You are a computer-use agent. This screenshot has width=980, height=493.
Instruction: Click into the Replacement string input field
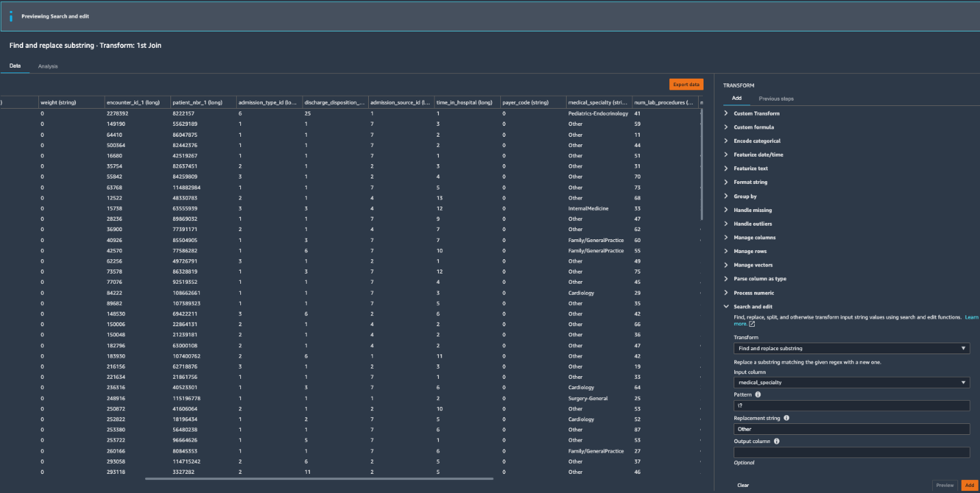coord(851,429)
